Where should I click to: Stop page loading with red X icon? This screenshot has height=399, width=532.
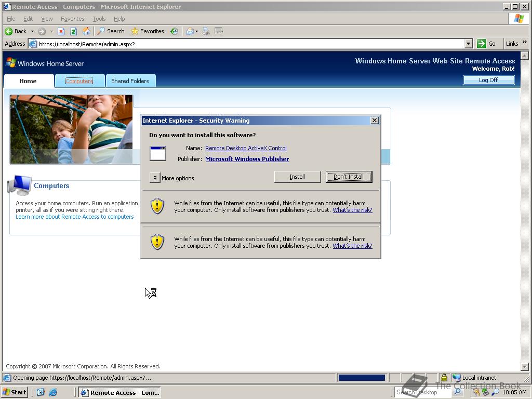[61, 31]
